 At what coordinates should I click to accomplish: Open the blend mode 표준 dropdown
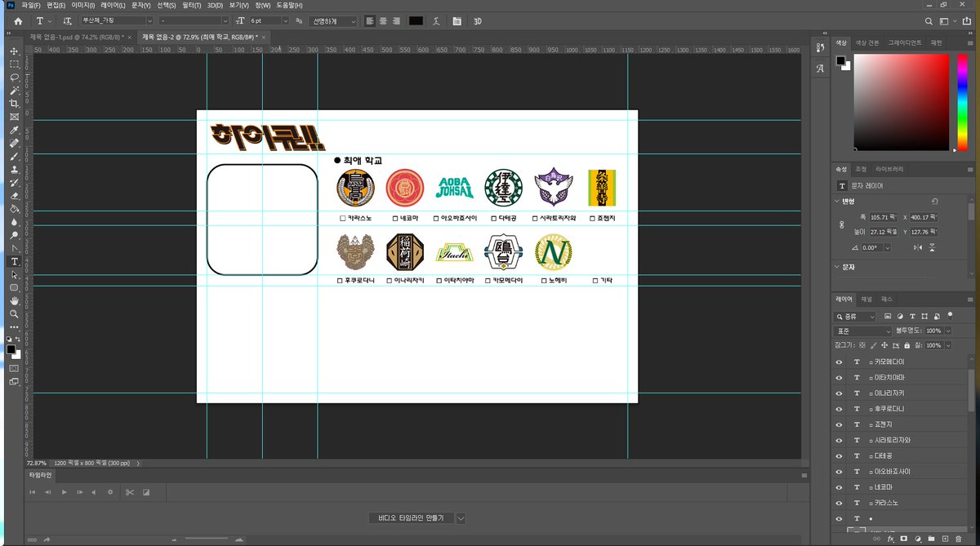[x=863, y=331]
